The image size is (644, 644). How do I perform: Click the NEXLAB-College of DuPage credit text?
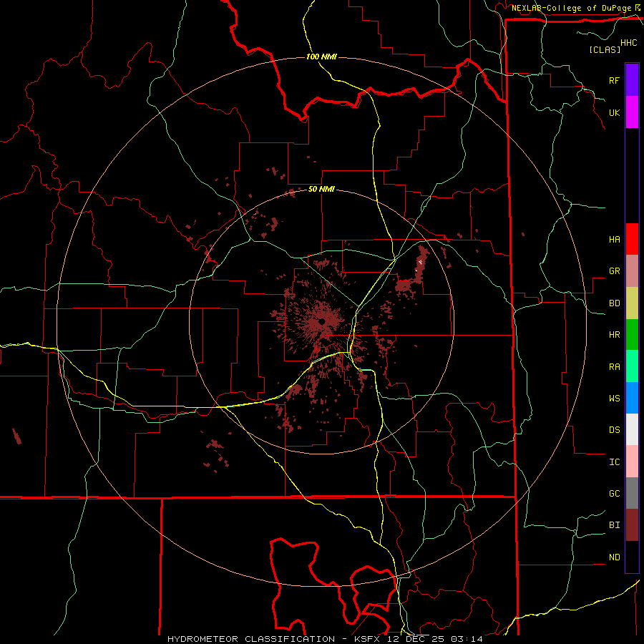[571, 8]
